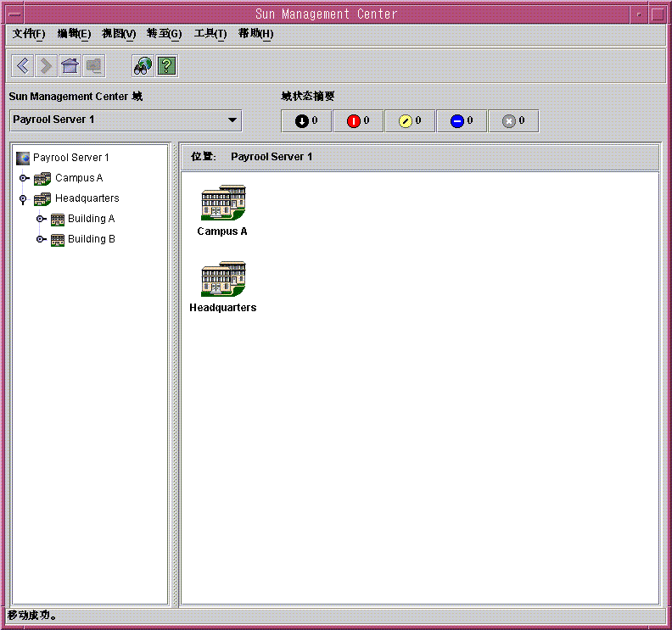
Task: Select Building A label in hierarchy tree
Action: (92, 219)
